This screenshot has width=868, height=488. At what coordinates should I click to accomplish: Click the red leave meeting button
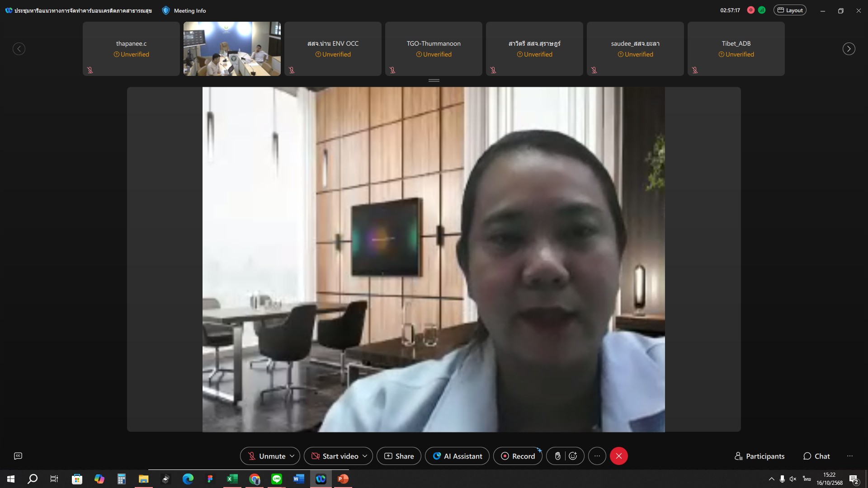(x=618, y=456)
